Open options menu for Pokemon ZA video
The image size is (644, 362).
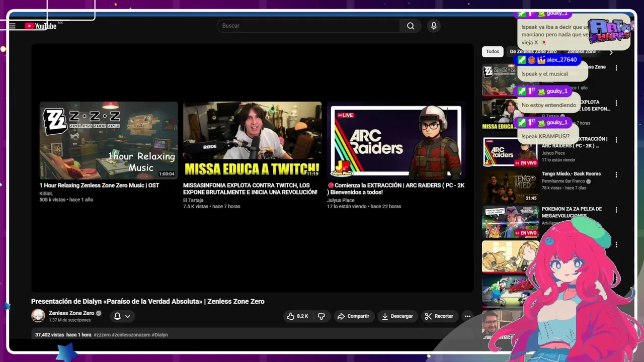point(616,210)
